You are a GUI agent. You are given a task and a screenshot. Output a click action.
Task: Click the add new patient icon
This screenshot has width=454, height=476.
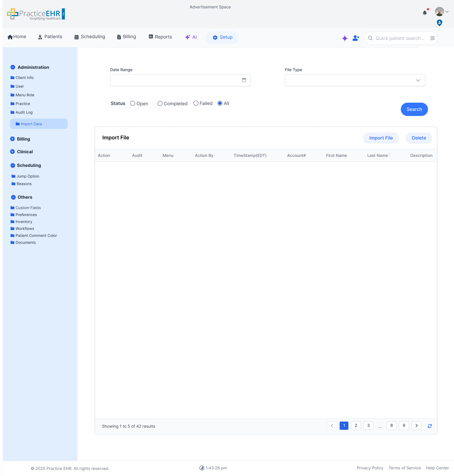(x=356, y=38)
